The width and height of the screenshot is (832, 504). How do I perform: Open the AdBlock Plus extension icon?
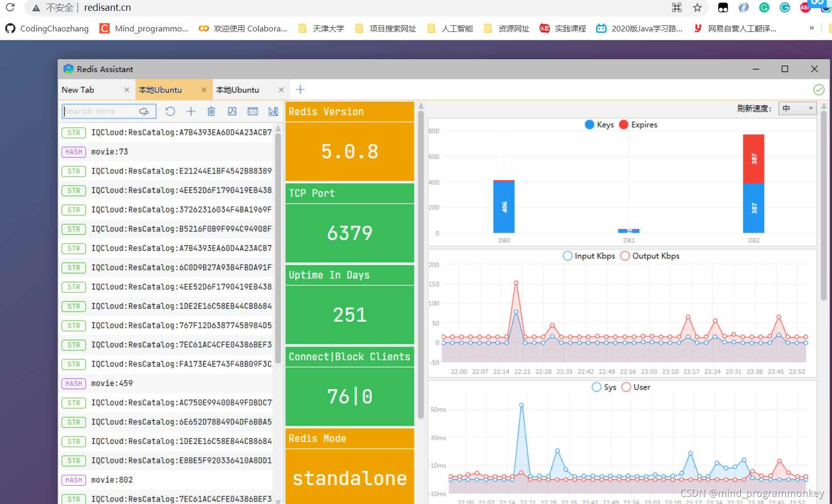pyautogui.click(x=805, y=7)
